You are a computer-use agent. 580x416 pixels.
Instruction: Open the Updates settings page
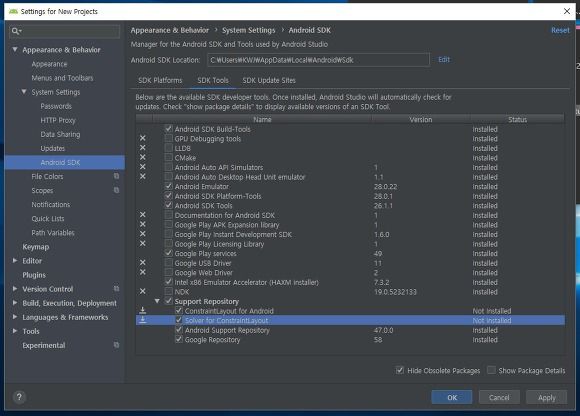pyautogui.click(x=53, y=148)
